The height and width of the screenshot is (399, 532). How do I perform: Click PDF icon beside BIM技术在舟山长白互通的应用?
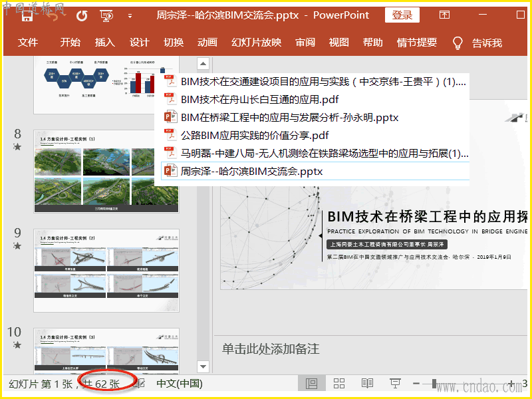point(170,99)
